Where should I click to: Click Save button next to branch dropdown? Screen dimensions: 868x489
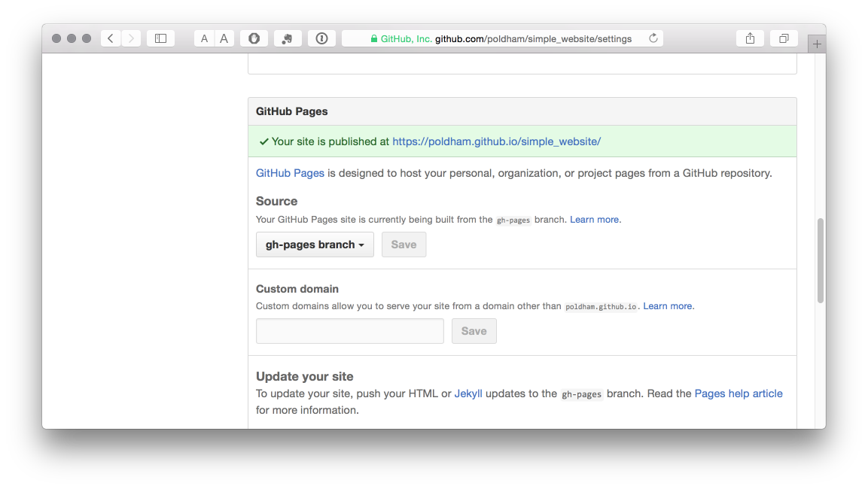404,244
